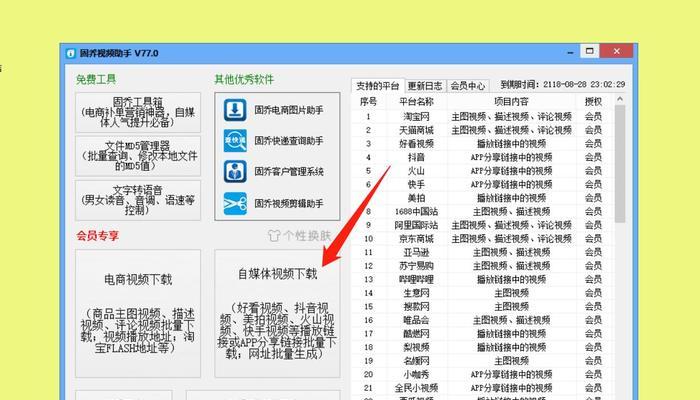Select the 淘宝网 row

tap(482, 117)
